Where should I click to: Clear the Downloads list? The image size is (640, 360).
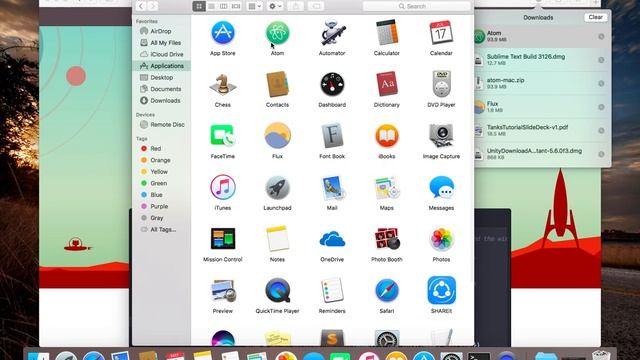[596, 17]
